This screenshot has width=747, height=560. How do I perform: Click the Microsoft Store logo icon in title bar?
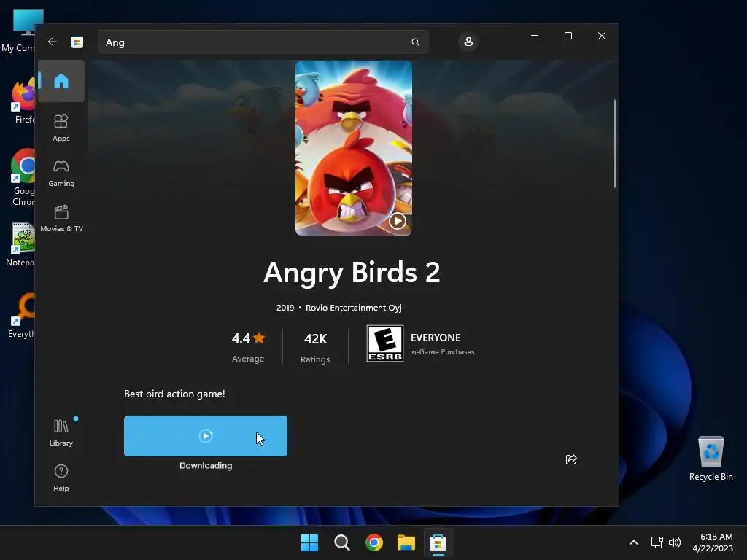[x=77, y=42]
